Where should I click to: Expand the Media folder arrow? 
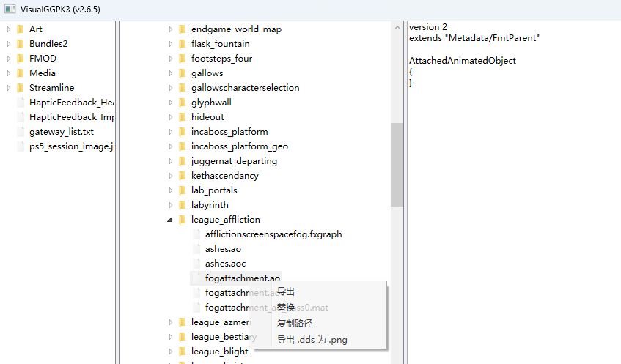(8, 73)
